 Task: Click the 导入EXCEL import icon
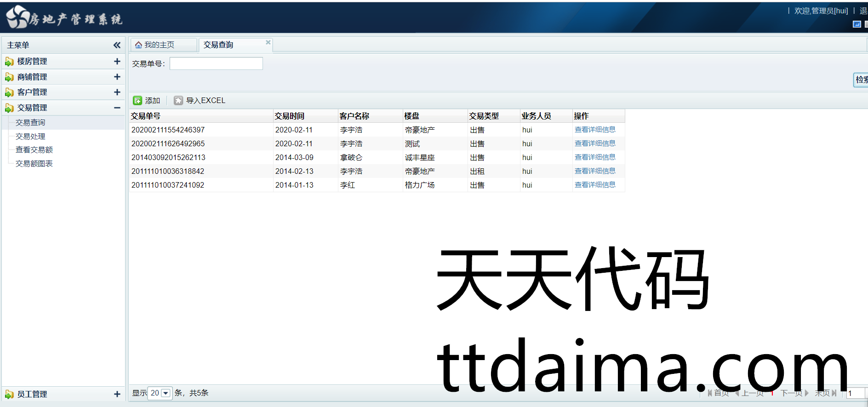coord(178,101)
